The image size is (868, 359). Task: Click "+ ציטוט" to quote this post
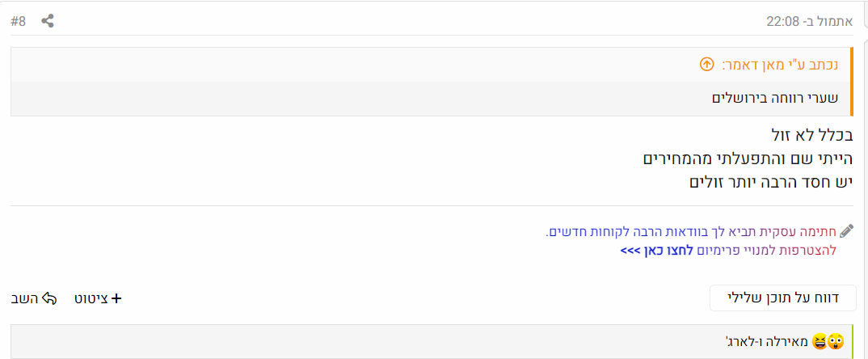pos(98,298)
